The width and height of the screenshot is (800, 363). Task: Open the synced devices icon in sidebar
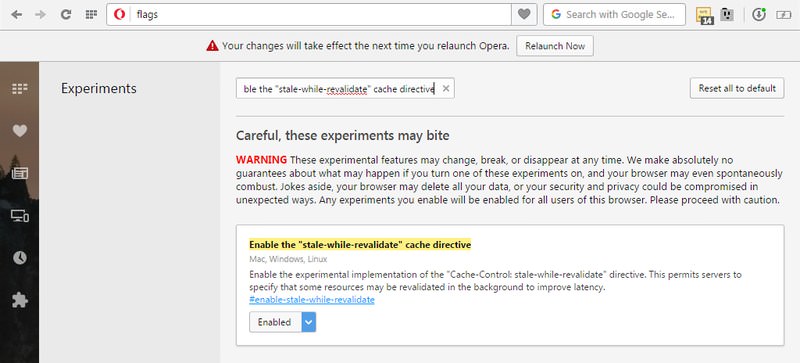pyautogui.click(x=19, y=215)
